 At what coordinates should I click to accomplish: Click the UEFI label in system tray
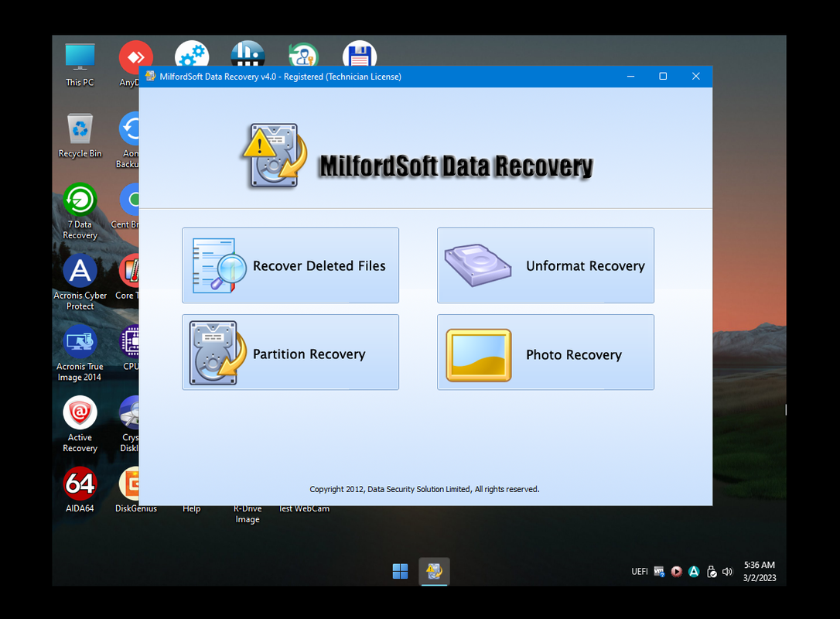click(x=640, y=572)
